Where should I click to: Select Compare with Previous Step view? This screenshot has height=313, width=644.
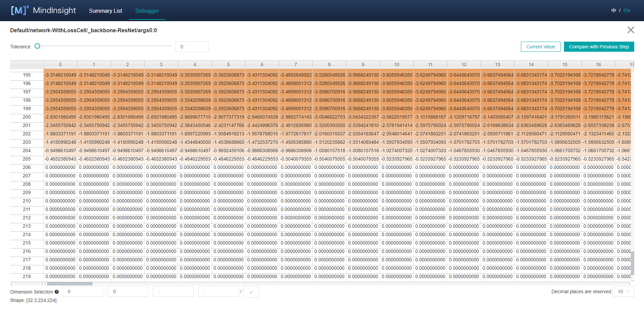pos(599,47)
